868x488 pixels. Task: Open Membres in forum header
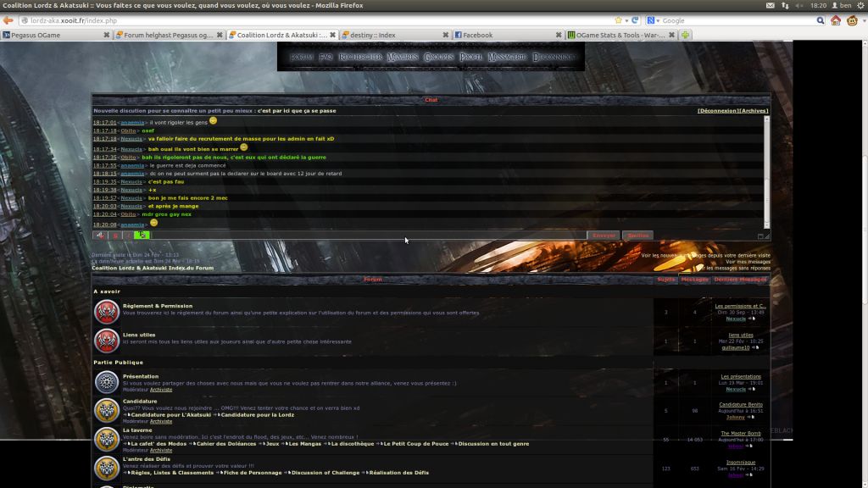pyautogui.click(x=403, y=57)
